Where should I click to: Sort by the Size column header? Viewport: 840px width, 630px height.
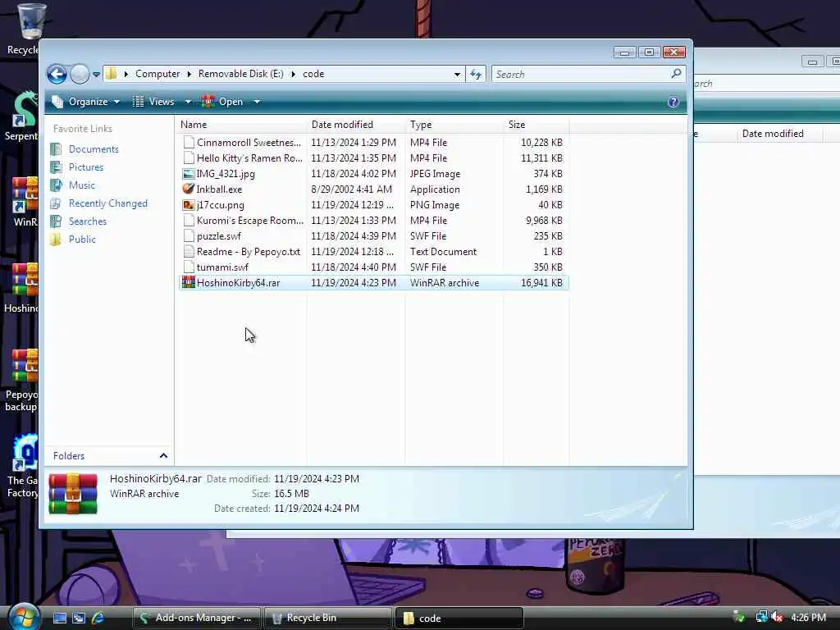pyautogui.click(x=536, y=125)
